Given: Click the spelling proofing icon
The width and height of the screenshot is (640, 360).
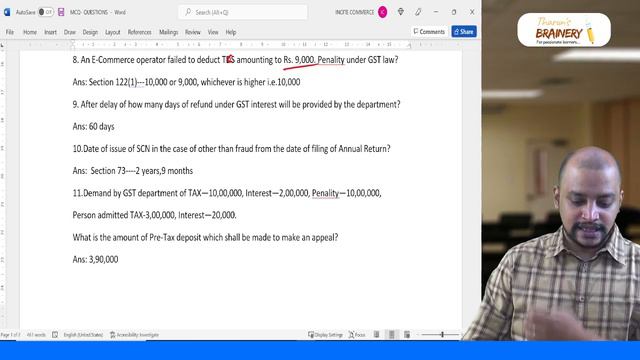Looking at the screenshot, I should [x=55, y=335].
